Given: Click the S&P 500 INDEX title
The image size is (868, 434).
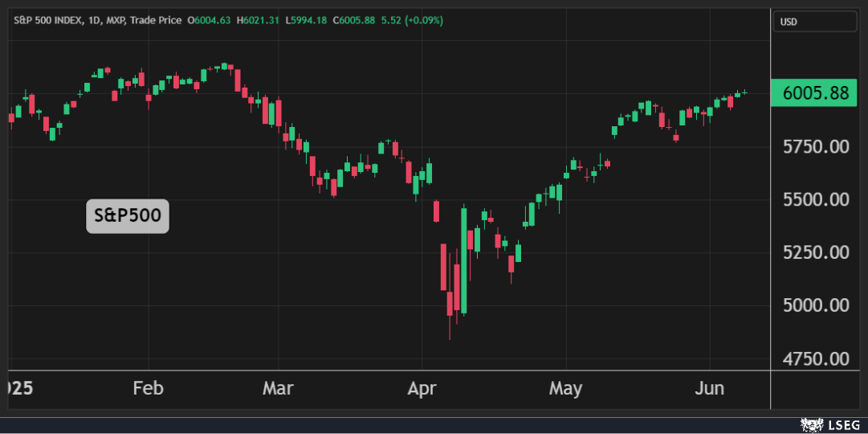Looking at the screenshot, I should tap(47, 20).
